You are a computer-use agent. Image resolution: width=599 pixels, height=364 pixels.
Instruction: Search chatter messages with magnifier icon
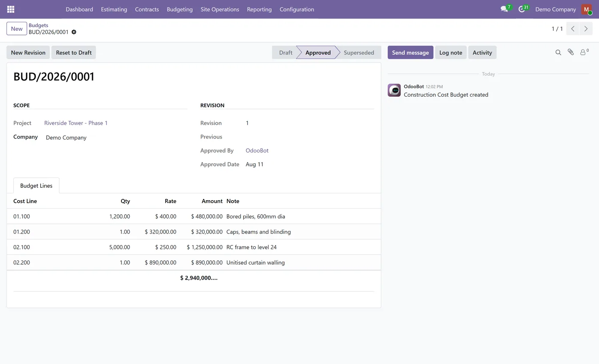click(558, 53)
